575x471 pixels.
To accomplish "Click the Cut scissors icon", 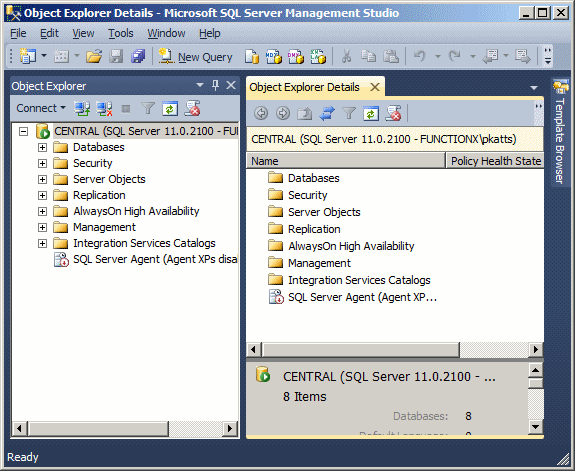I will coord(347,56).
